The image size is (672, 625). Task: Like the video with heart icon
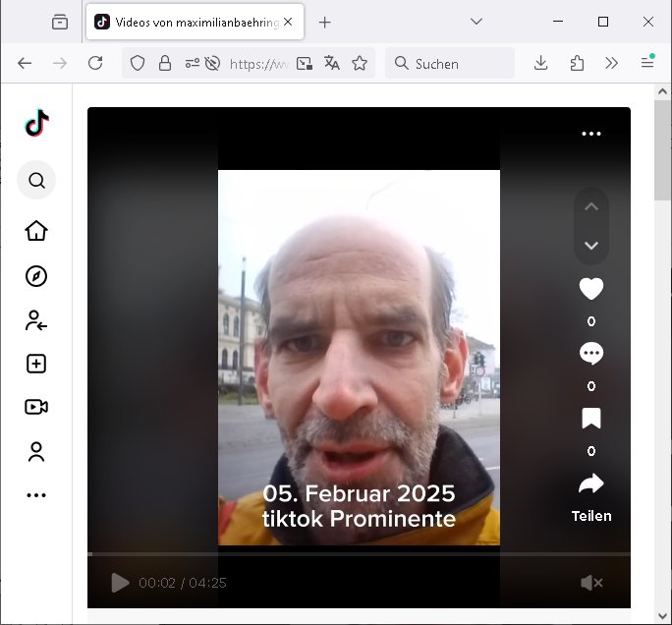pos(590,289)
